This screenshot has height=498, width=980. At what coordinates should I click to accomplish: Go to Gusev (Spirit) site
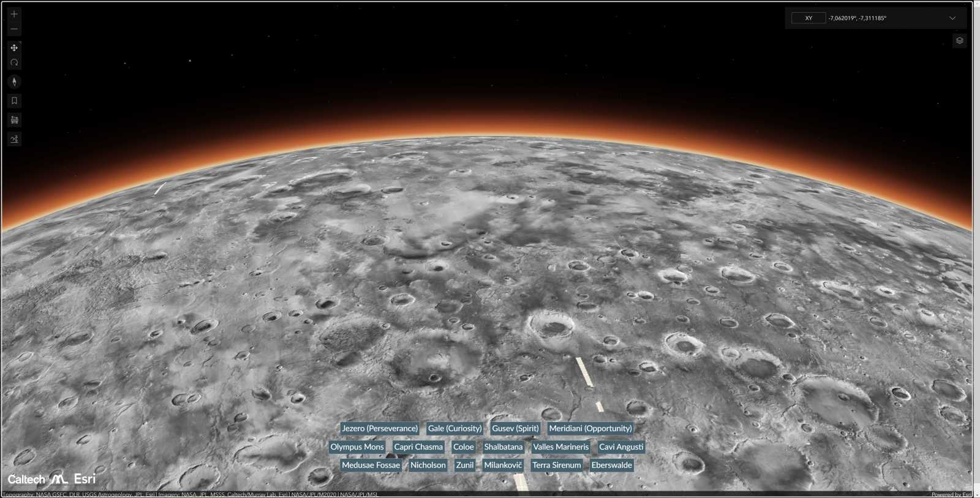(515, 428)
